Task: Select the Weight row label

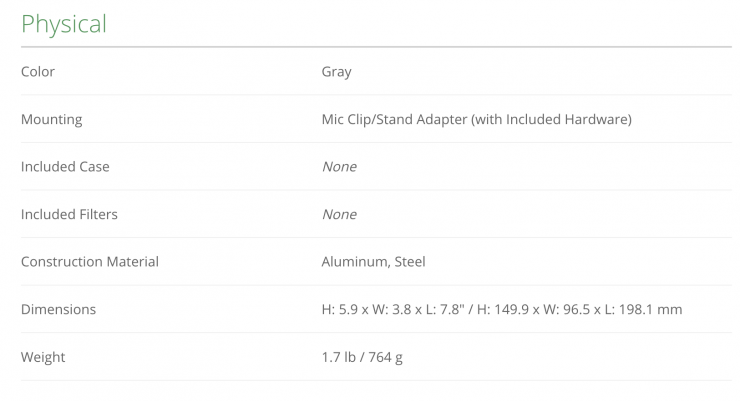Action: [43, 357]
